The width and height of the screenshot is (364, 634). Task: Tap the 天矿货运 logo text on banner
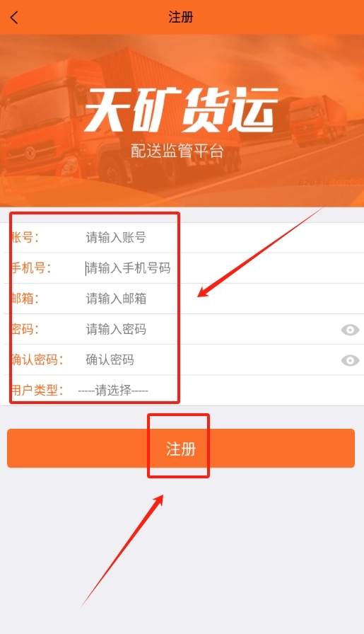coord(182,110)
